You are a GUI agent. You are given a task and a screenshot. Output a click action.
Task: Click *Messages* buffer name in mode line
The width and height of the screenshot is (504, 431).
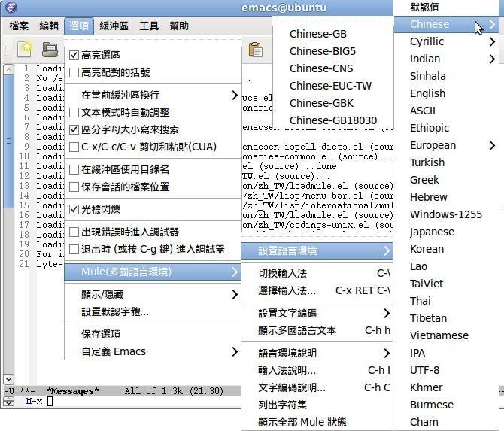coord(73,391)
